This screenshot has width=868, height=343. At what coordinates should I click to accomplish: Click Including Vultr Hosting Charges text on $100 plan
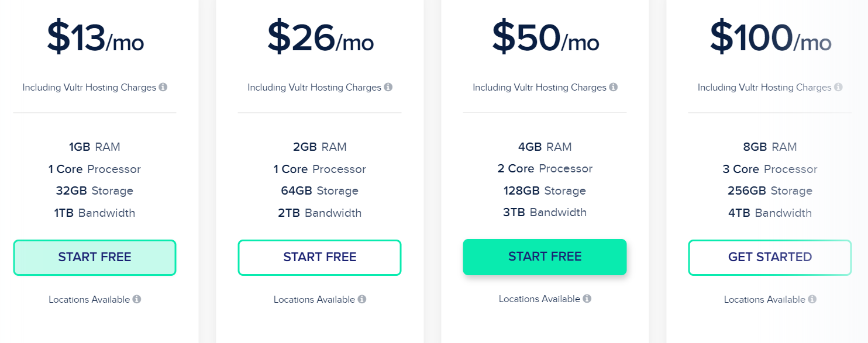764,87
